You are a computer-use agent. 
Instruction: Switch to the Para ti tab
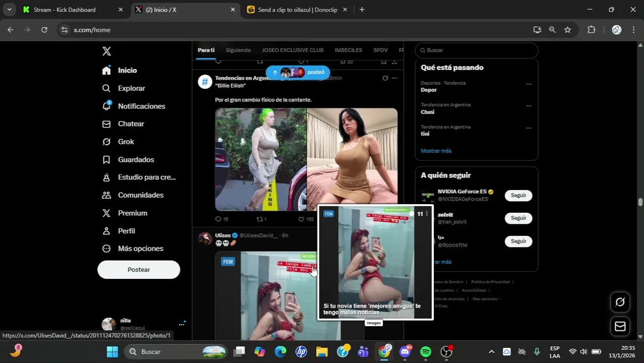(206, 50)
